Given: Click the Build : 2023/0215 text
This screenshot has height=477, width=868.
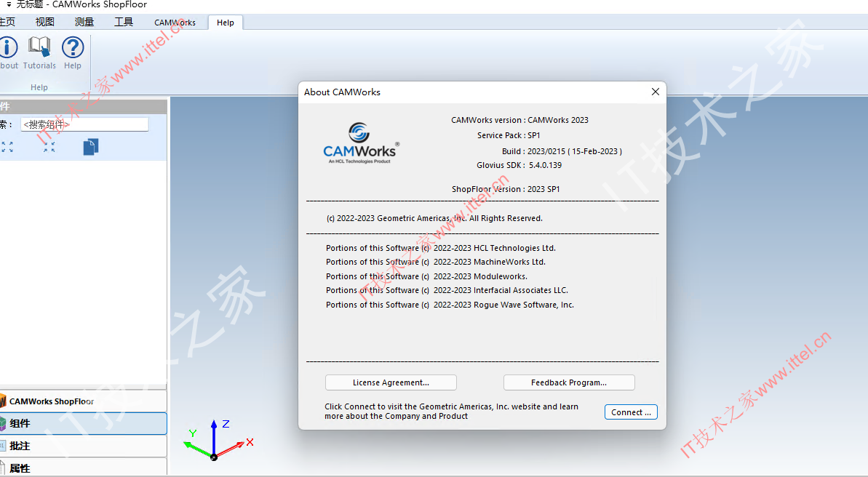Looking at the screenshot, I should tap(562, 151).
